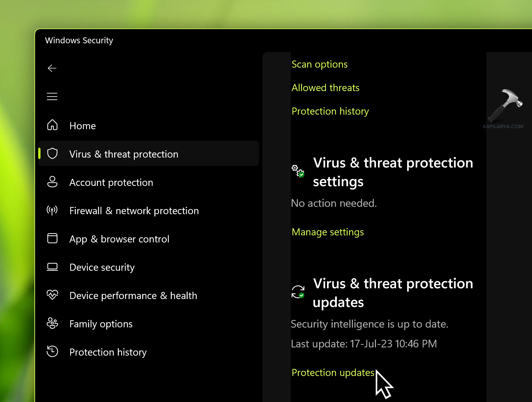Open Firewall & network protection antenna icon
Image resolution: width=532 pixels, height=402 pixels.
pos(52,210)
